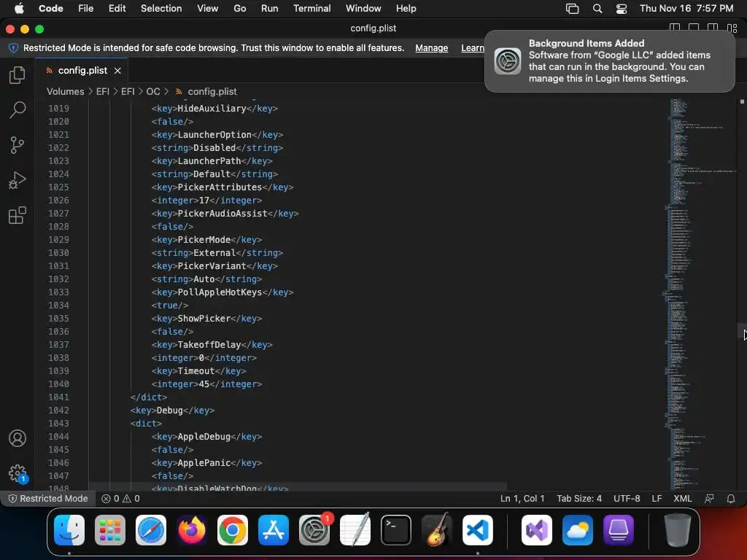Open Spotlight search in the menu bar
Image resolution: width=747 pixels, height=560 pixels.
click(597, 9)
